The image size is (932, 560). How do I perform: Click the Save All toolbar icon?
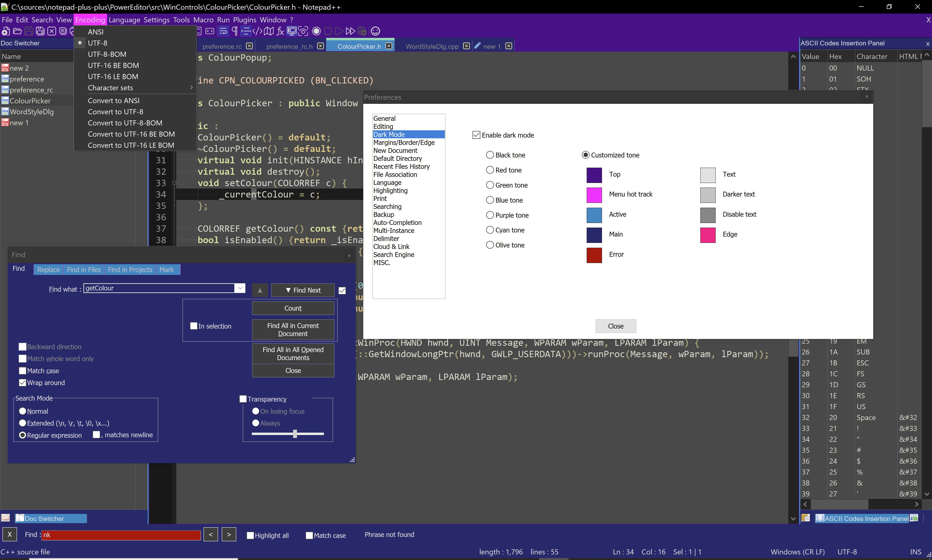pyautogui.click(x=40, y=31)
